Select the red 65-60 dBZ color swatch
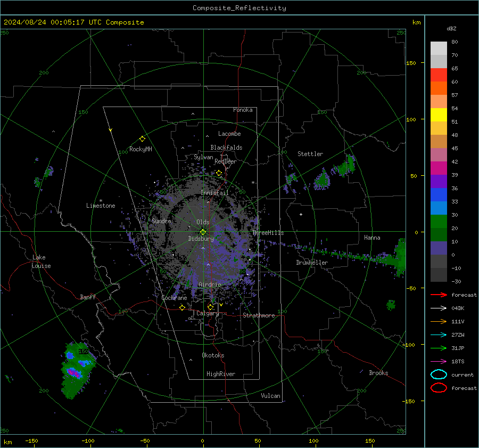The height and width of the screenshot is (448, 479). click(439, 75)
